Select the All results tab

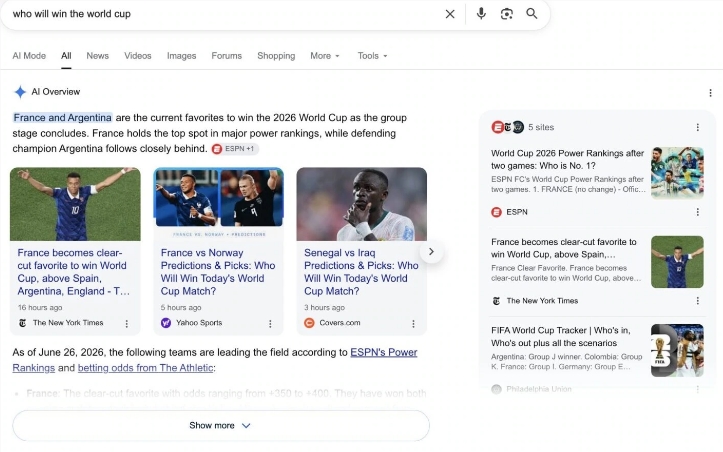[x=66, y=56]
